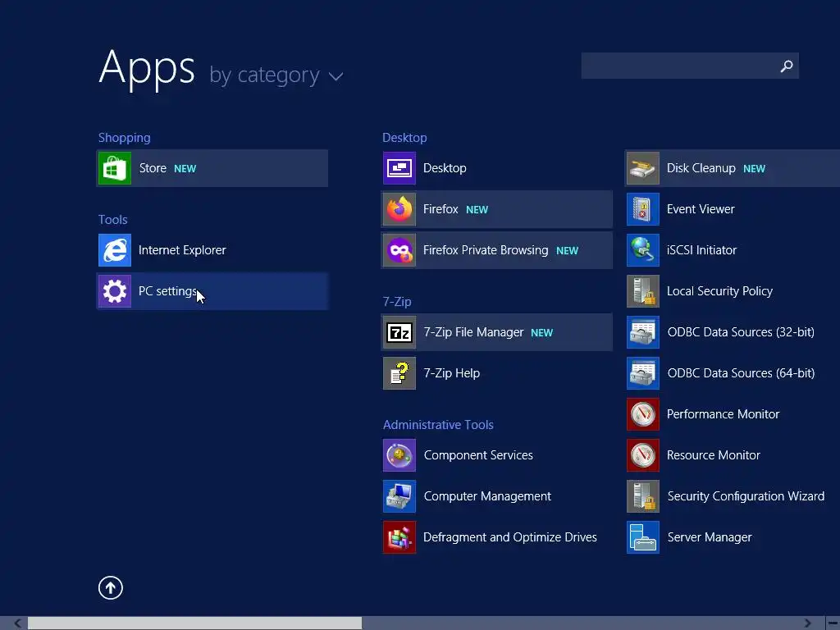Click the Desktop tile icon
This screenshot has height=630, width=840.
point(399,168)
